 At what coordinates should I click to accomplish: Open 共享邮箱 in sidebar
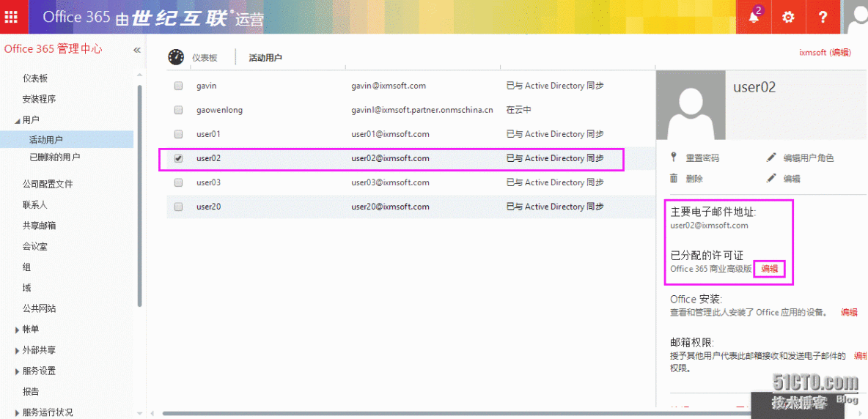click(39, 226)
